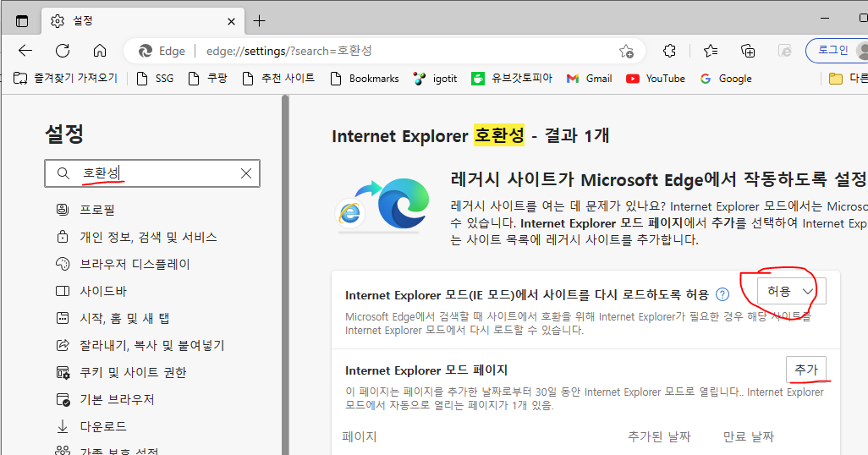The height and width of the screenshot is (455, 868).
Task: Open the Favorites list icon
Action: point(711,51)
